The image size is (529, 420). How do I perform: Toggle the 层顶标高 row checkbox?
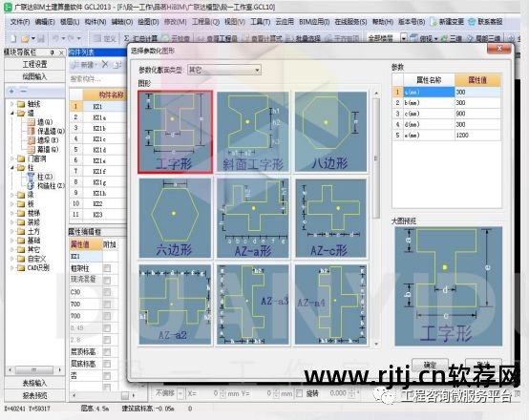[107, 352]
